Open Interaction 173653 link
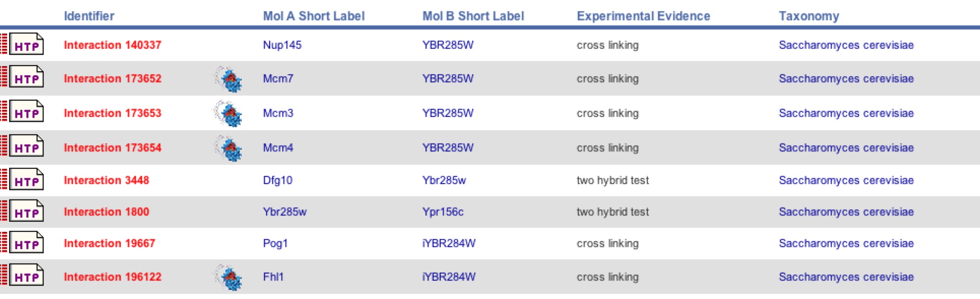The image size is (980, 299). click(113, 113)
